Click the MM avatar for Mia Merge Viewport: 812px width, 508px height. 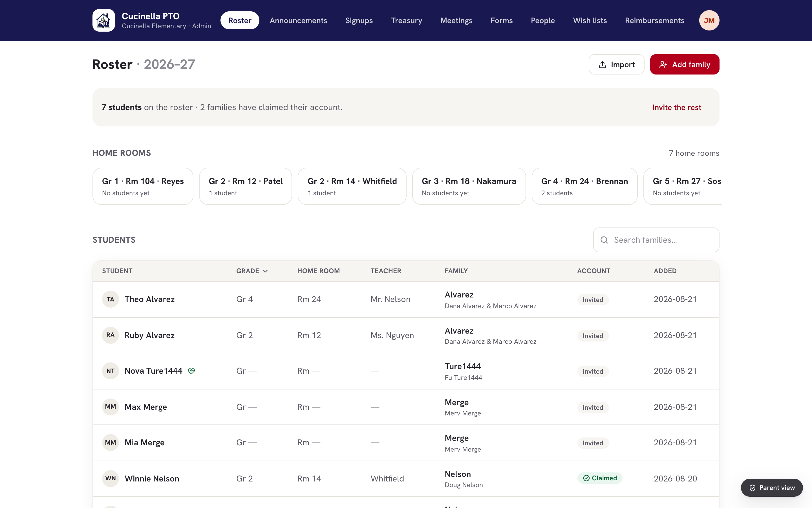(x=111, y=443)
